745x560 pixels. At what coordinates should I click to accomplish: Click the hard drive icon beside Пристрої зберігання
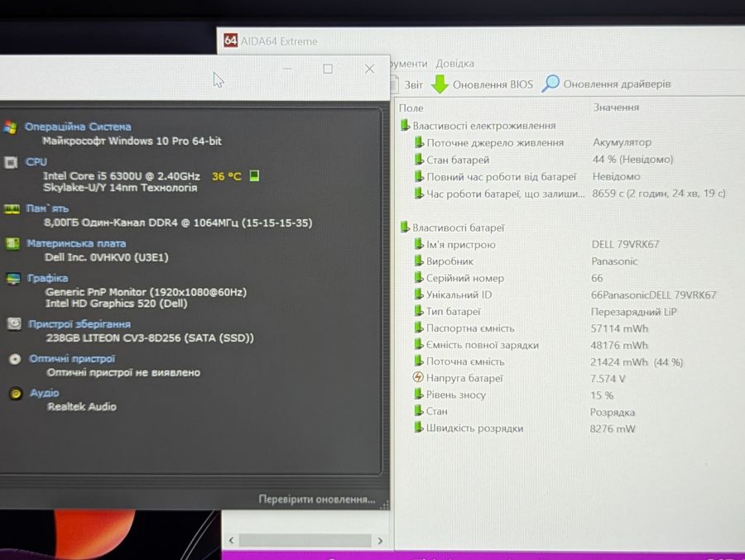coord(14,324)
